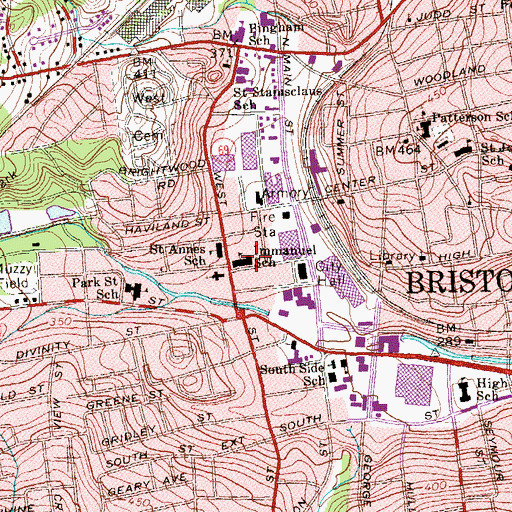The image size is (512, 512).
Task: Click the CENTER street label
Action: tap(350, 185)
